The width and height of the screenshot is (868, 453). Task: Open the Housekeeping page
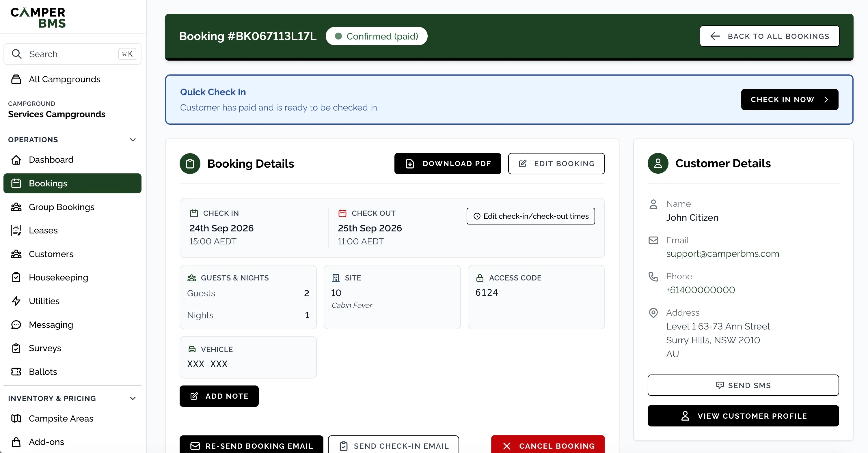[72, 277]
